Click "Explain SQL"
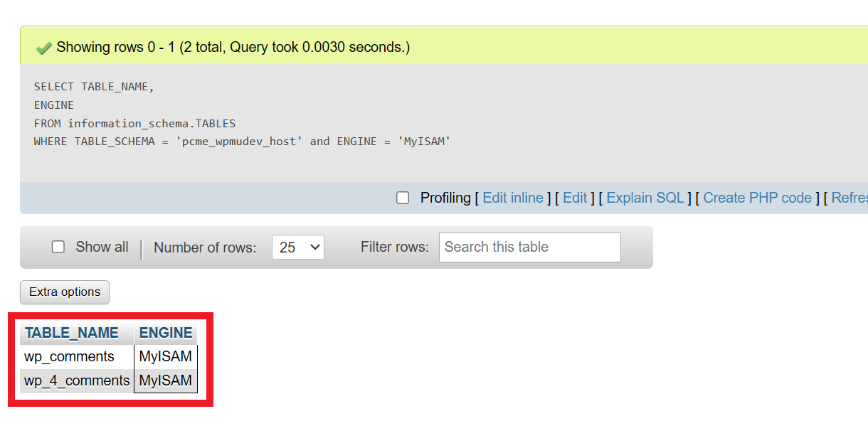The width and height of the screenshot is (868, 426). pos(645,198)
